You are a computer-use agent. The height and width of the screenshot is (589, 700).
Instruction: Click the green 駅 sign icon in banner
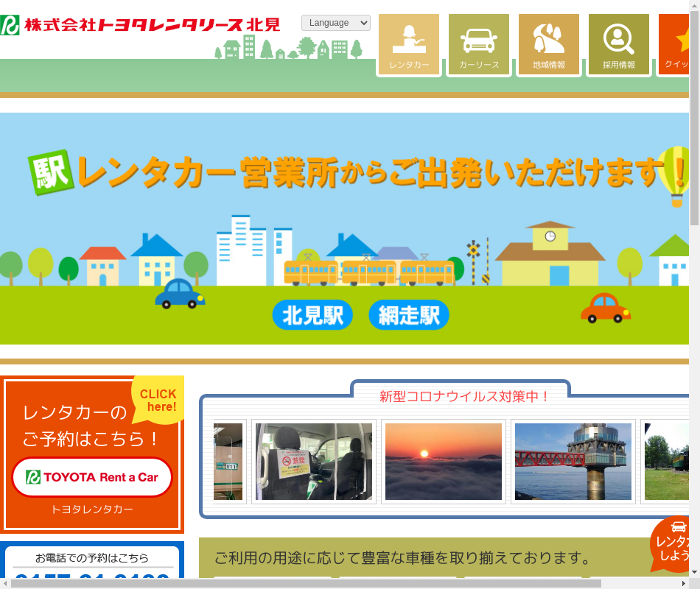pyautogui.click(x=50, y=172)
